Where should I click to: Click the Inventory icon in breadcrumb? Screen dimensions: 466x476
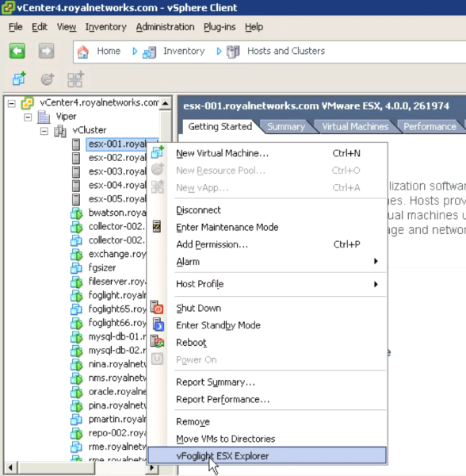(x=150, y=52)
